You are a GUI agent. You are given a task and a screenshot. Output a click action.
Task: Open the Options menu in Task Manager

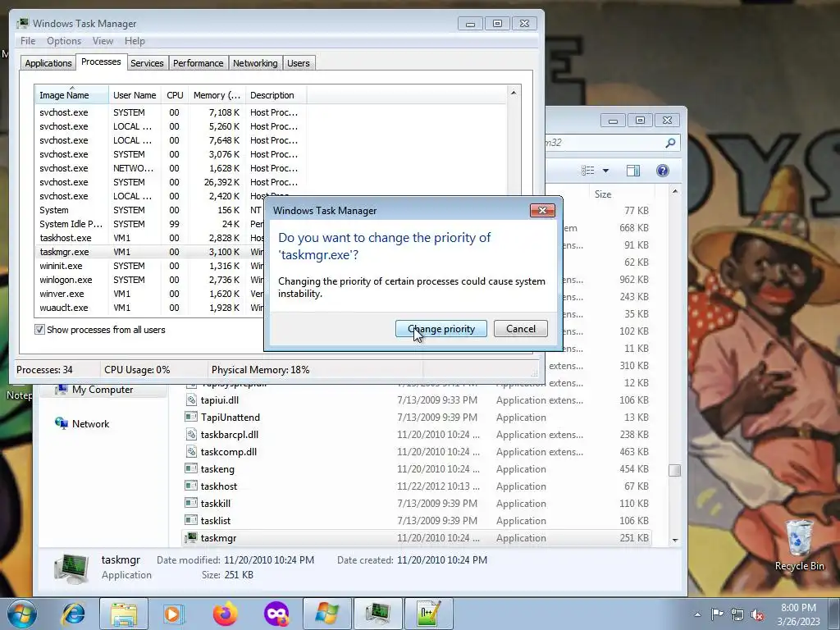tap(64, 41)
